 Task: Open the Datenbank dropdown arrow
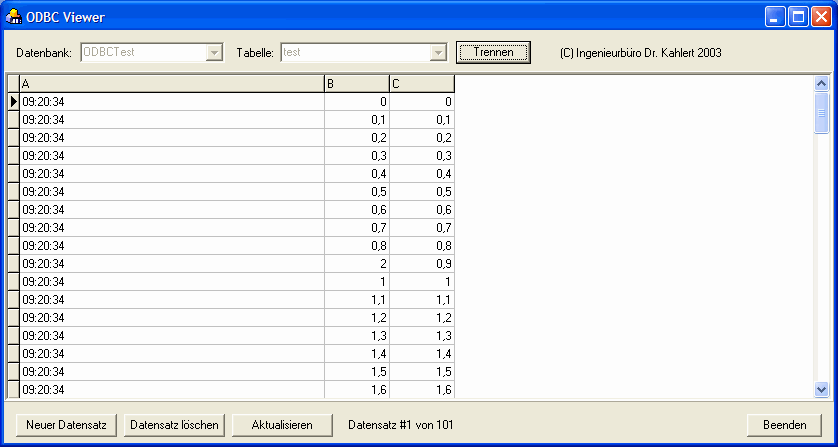click(x=214, y=52)
